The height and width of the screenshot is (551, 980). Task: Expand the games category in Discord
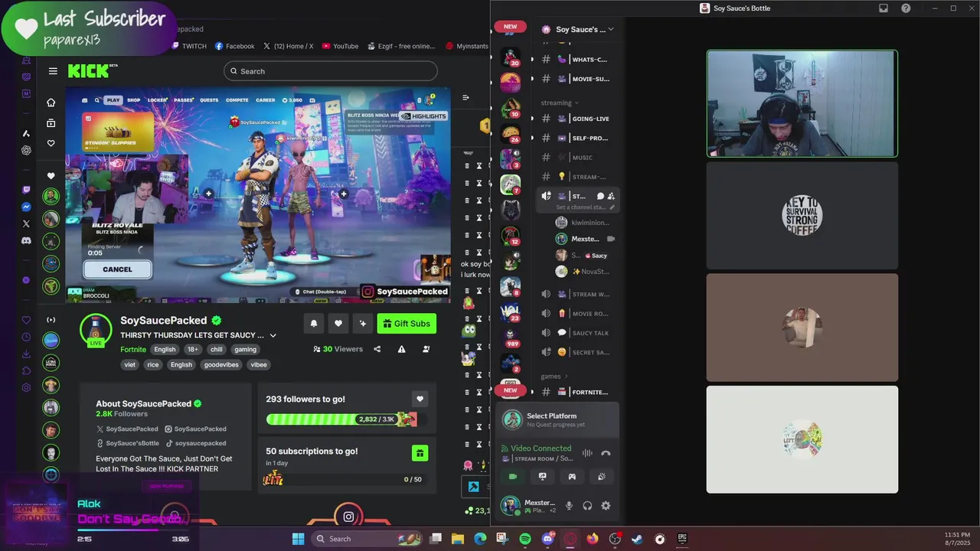point(555,377)
